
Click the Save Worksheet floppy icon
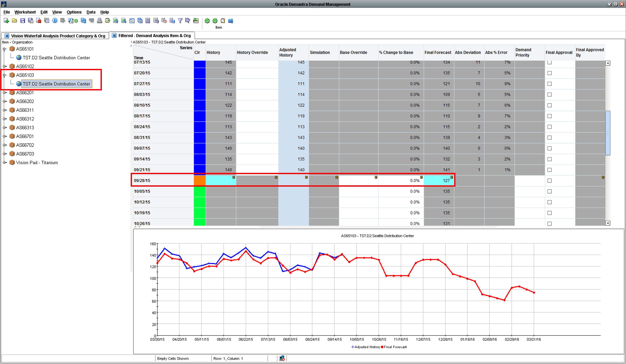(x=23, y=21)
